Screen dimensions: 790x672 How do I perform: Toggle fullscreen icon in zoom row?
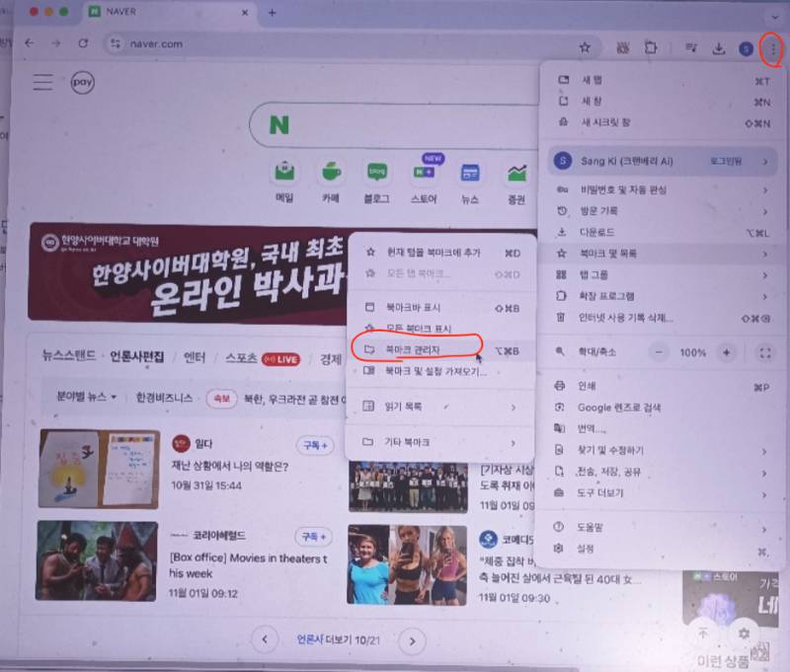point(765,352)
